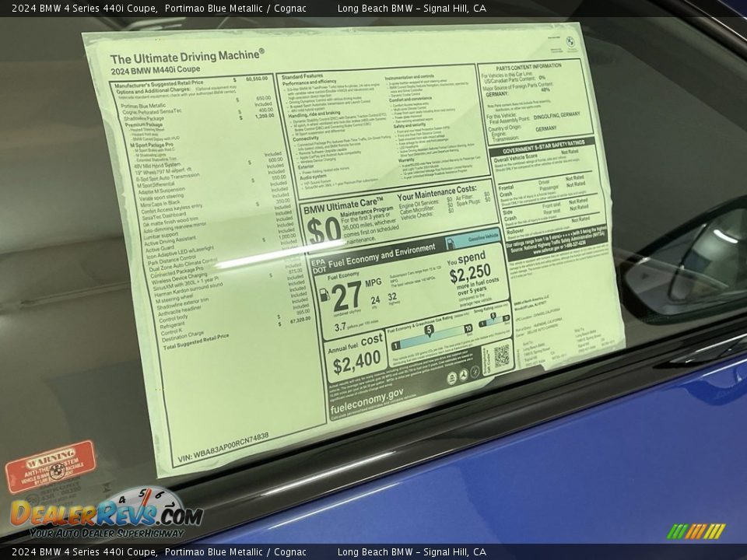Click the fuel pump icon beside 27 MPG
The image size is (747, 560).
[x=324, y=296]
